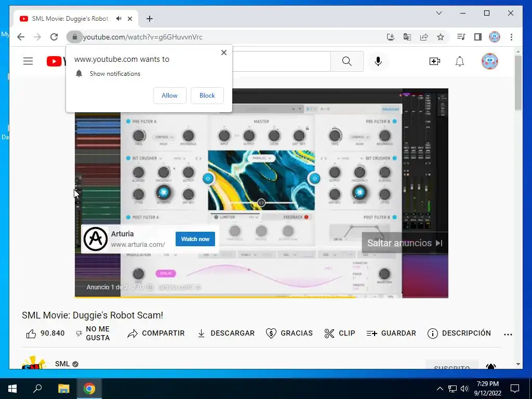This screenshot has width=532, height=399.
Task: Open the Chrome three-dot menu
Action: click(511, 37)
